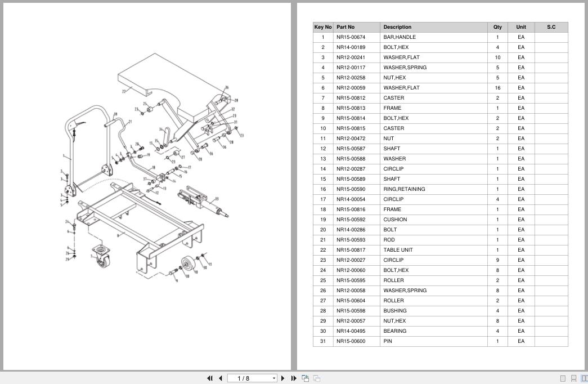Select part number NR15-00600

point(351,341)
